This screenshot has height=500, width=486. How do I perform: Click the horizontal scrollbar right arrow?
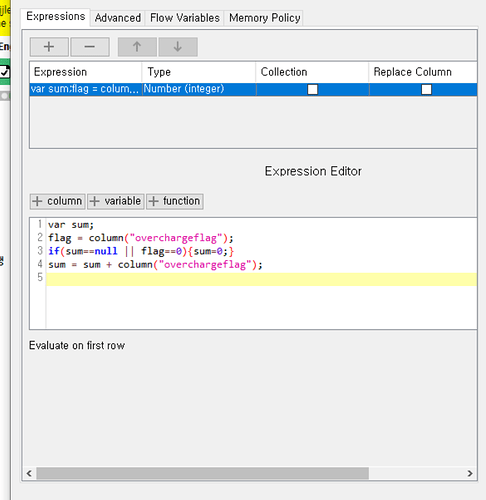click(x=470, y=473)
